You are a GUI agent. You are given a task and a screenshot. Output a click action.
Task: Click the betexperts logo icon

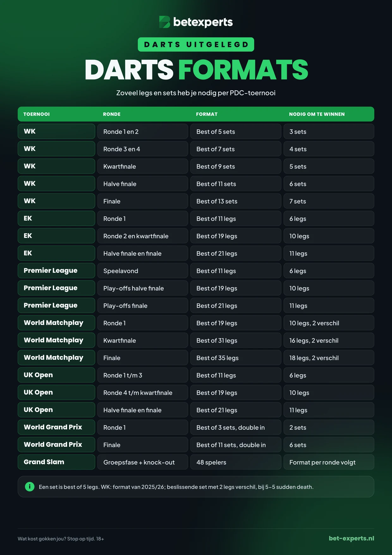pyautogui.click(x=165, y=22)
